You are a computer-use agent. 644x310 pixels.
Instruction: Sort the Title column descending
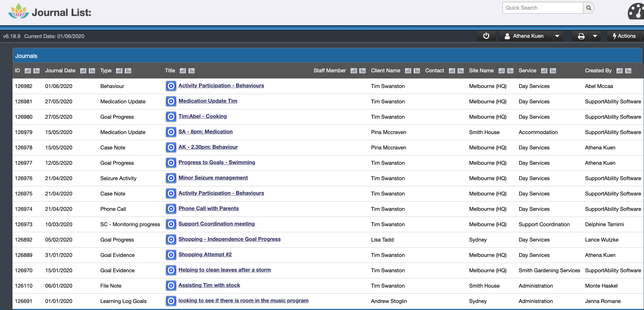coord(191,71)
